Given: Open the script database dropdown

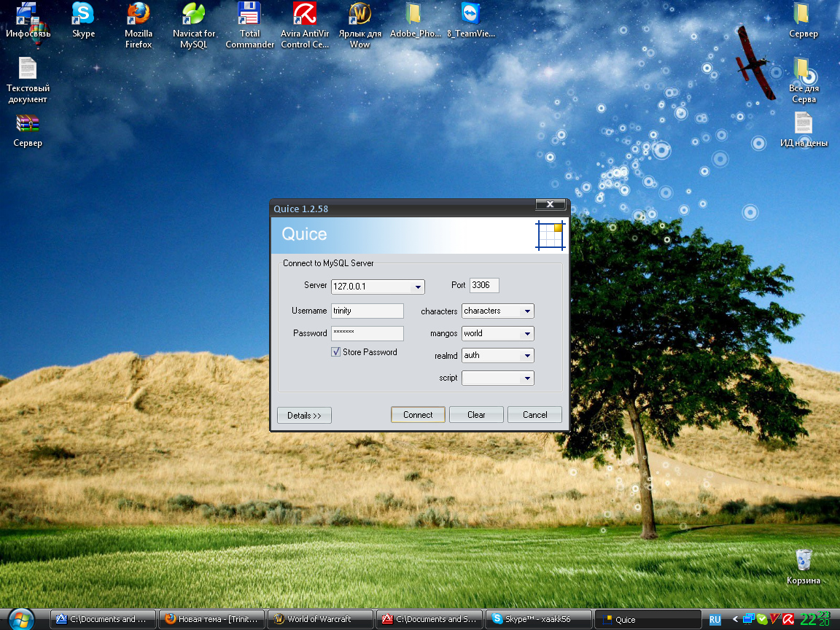Looking at the screenshot, I should [527, 378].
